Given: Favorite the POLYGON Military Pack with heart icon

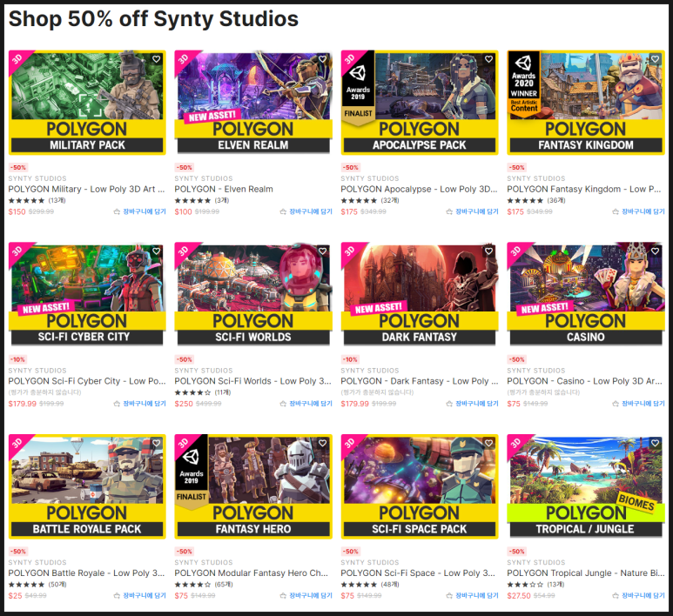Looking at the screenshot, I should coord(156,59).
